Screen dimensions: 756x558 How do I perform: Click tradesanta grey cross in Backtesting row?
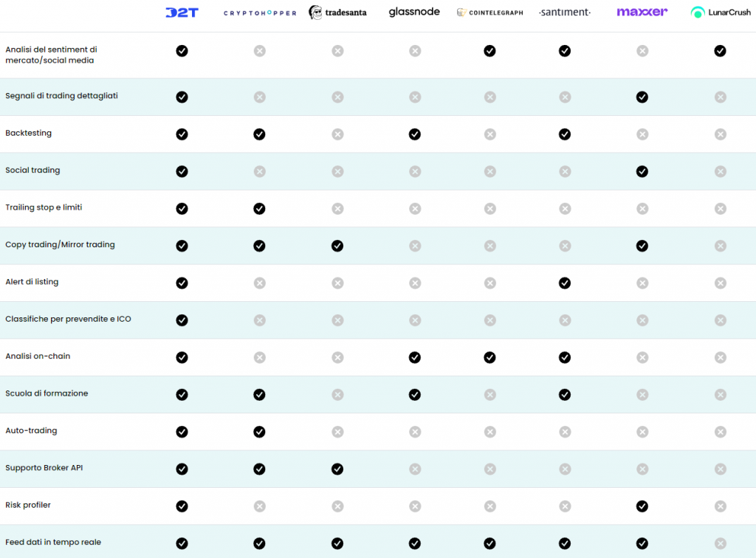pos(337,134)
